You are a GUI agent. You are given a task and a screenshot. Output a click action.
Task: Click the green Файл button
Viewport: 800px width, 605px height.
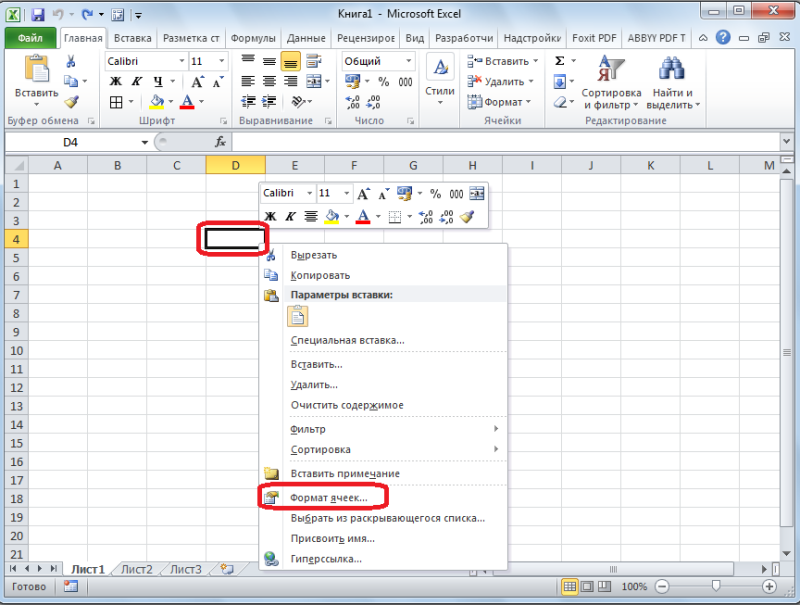[30, 38]
